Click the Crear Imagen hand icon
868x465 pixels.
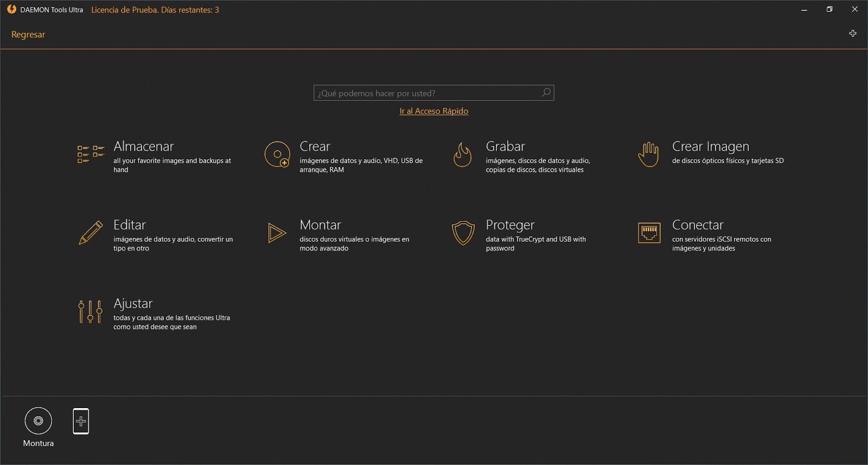click(649, 154)
